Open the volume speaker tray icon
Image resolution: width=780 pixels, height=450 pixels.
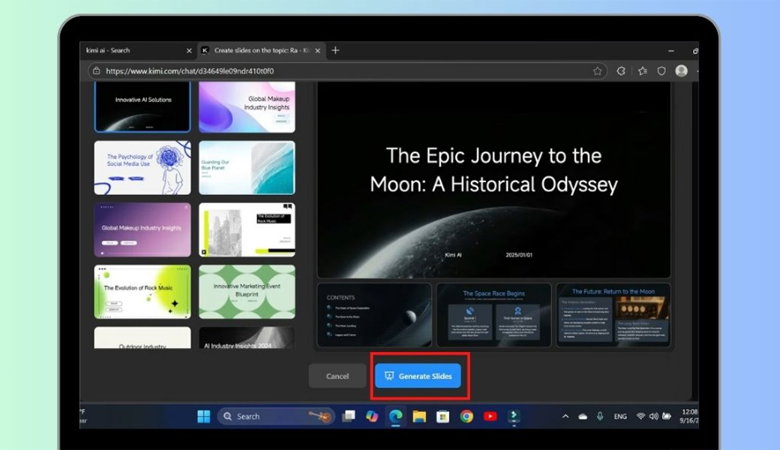coord(654,416)
